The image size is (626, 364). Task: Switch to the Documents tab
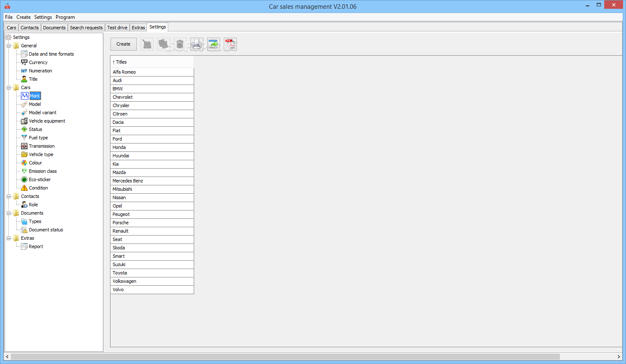54,28
